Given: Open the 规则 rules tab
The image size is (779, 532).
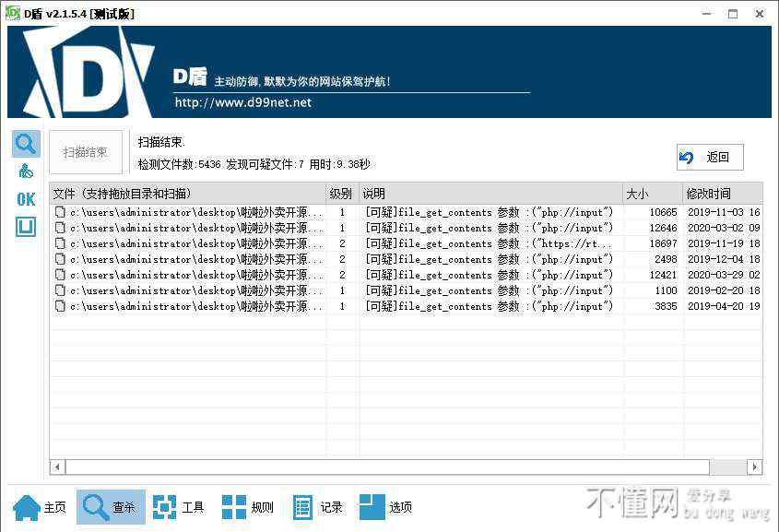Looking at the screenshot, I should coord(247,507).
